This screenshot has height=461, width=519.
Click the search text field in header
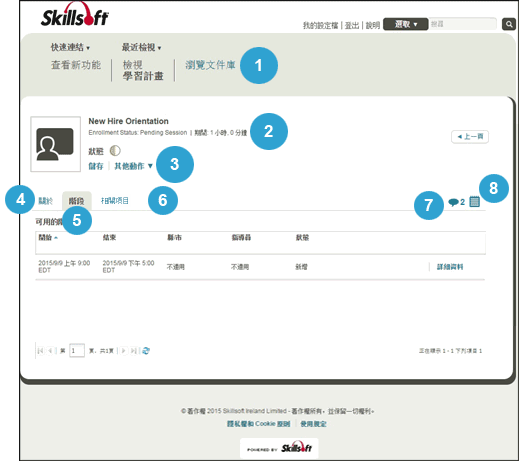[x=462, y=24]
